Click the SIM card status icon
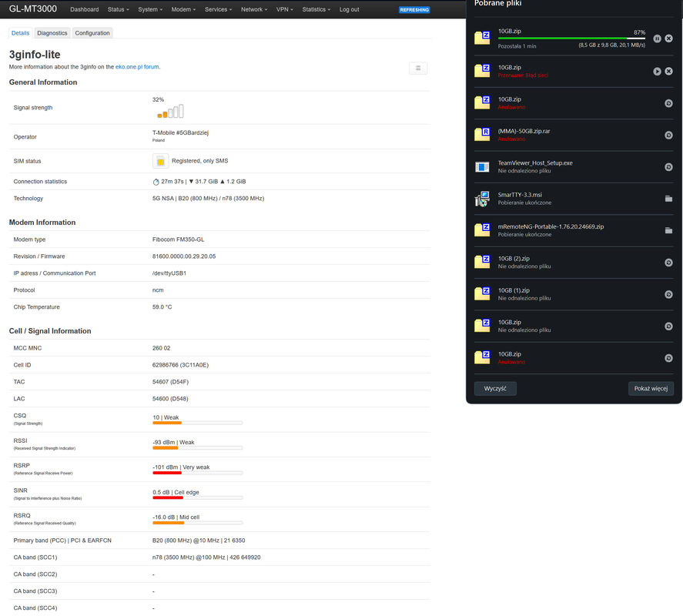683x616 pixels. [x=160, y=161]
